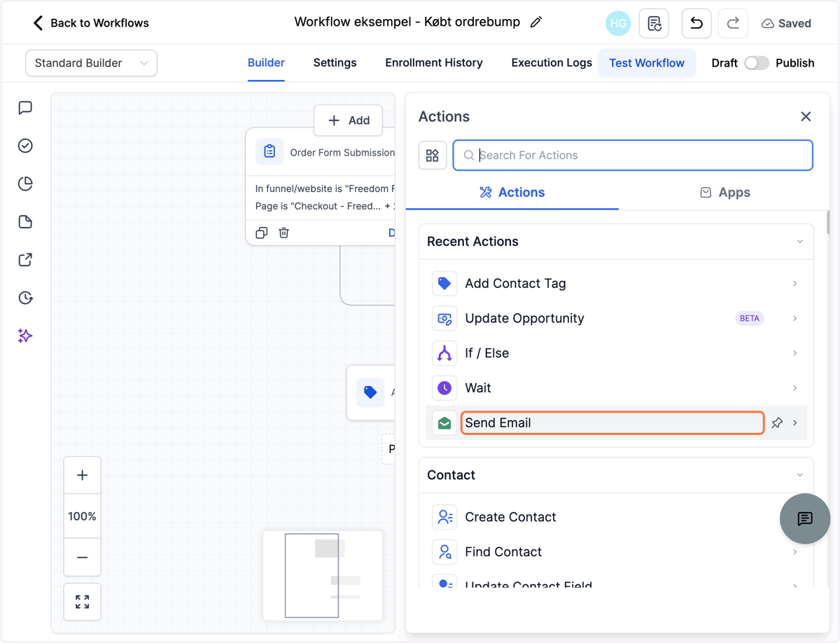Open the Execution Logs tab
840x643 pixels.
[552, 63]
